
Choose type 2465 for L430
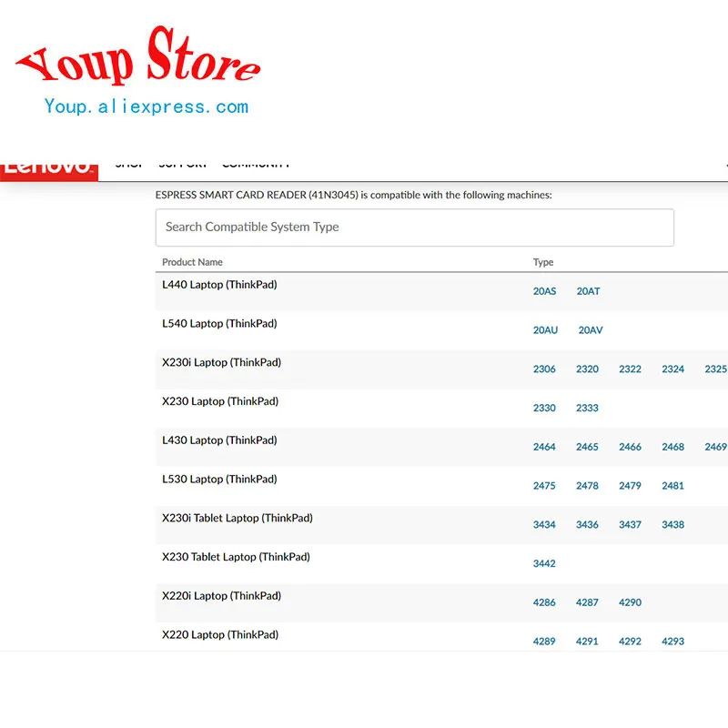(587, 447)
